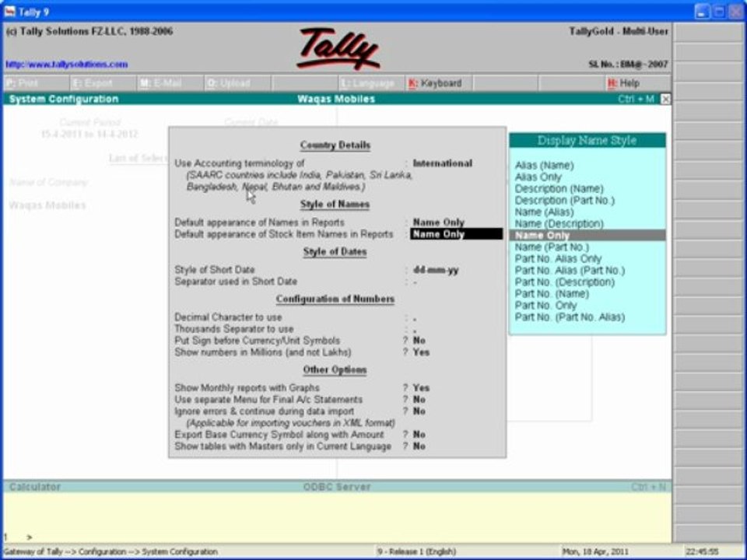Select Part No. (Name) option
747x560 pixels.
(x=552, y=293)
